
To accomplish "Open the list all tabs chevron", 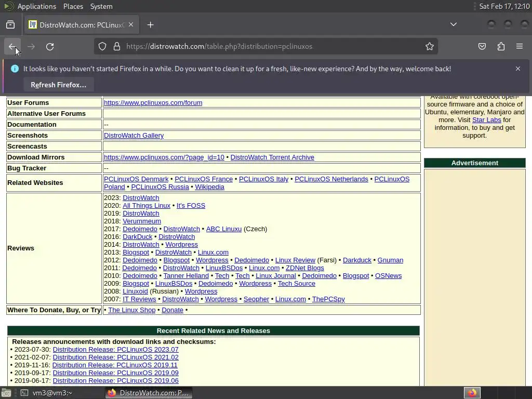I will 453,25.
